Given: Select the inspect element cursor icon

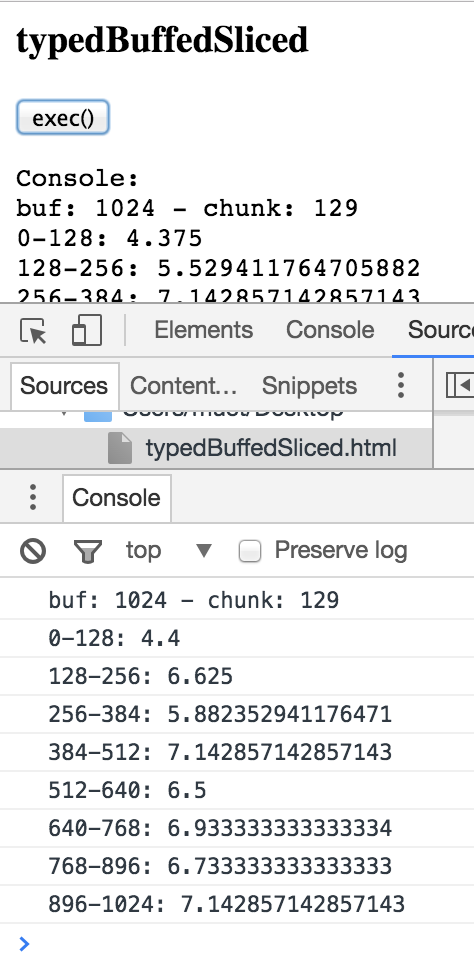Looking at the screenshot, I should 33,331.
